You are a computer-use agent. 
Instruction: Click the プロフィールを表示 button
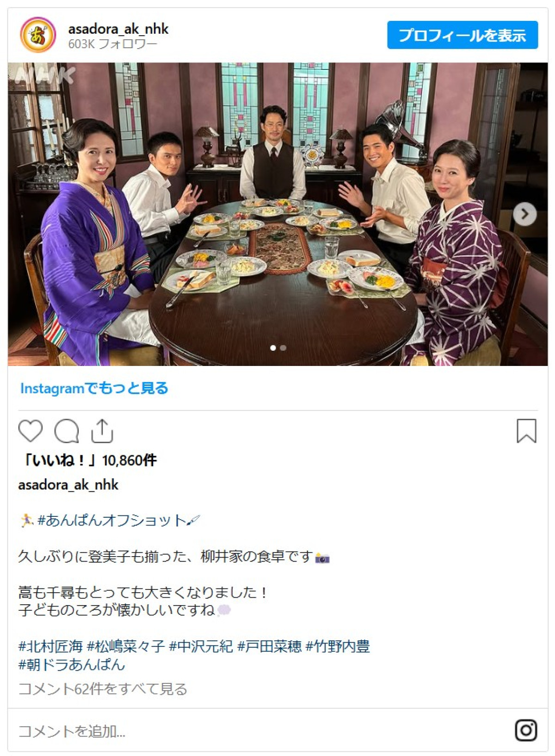coord(462,35)
